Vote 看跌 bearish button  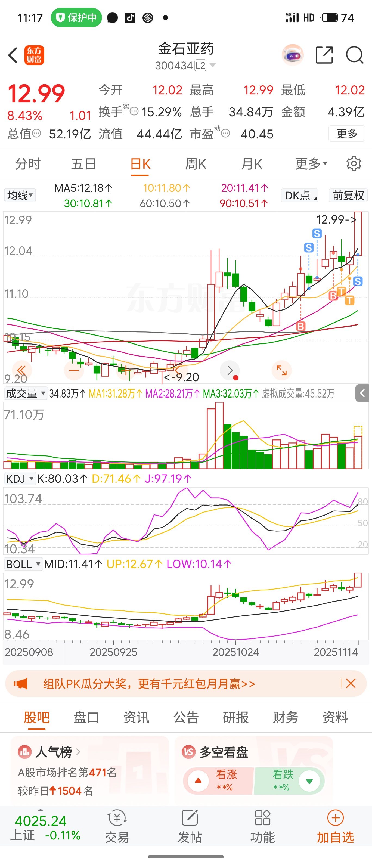coord(289,781)
